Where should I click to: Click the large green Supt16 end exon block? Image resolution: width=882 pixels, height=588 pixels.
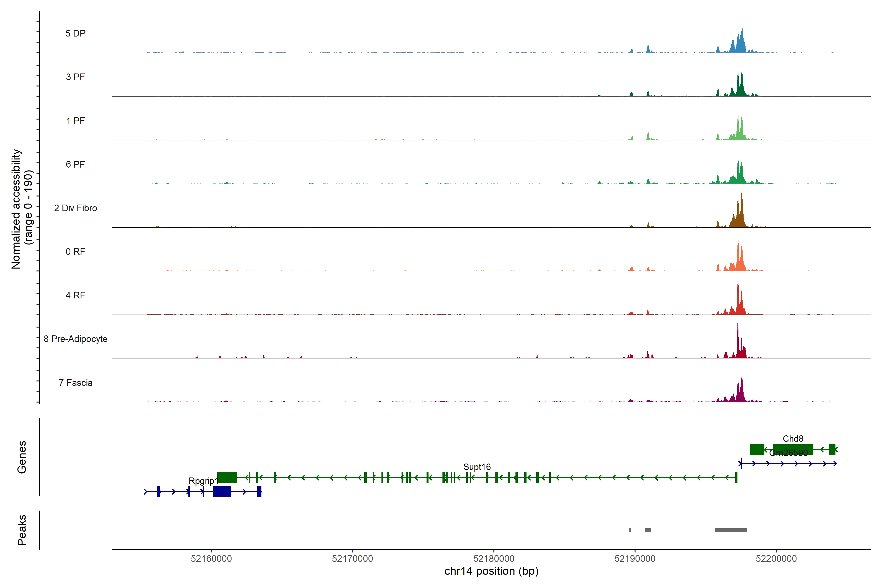pos(227,477)
